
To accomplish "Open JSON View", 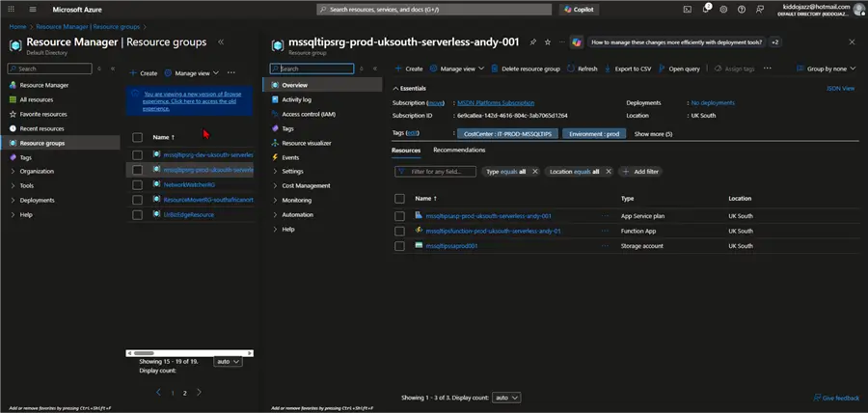I will pyautogui.click(x=840, y=88).
